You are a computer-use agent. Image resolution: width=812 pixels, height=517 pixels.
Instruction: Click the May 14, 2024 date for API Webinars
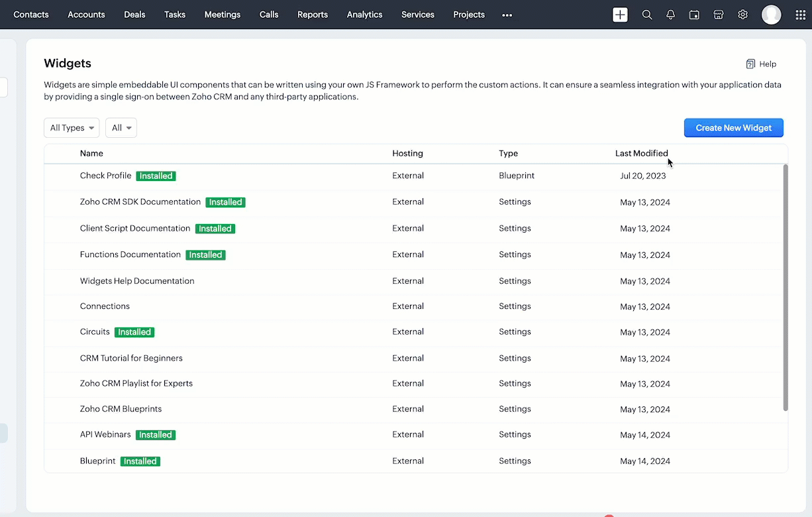click(x=645, y=435)
